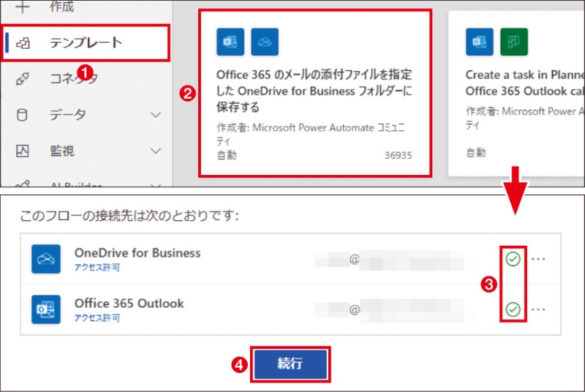Click the Office 365 Outlook connection icon
Screen dimensions: 585x392
tap(46, 309)
